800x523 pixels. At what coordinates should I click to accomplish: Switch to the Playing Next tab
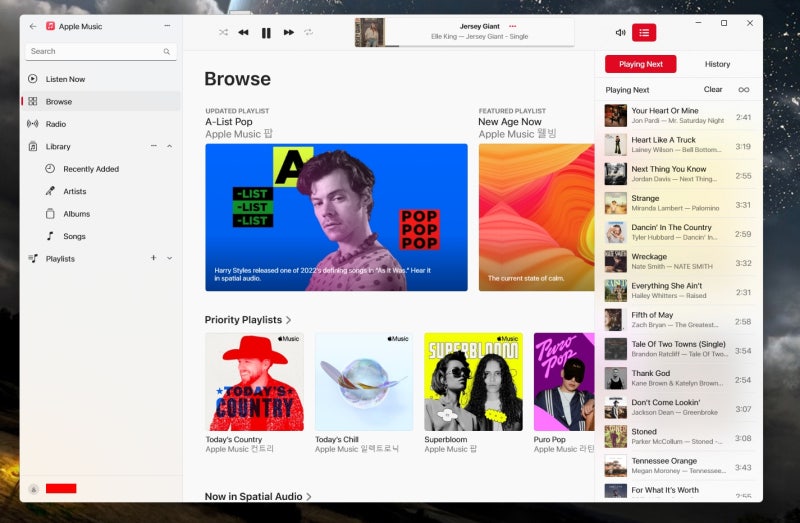point(640,64)
